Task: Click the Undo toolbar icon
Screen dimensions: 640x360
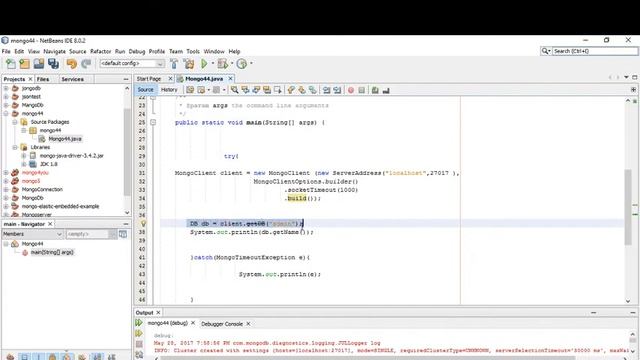Action: (72, 64)
